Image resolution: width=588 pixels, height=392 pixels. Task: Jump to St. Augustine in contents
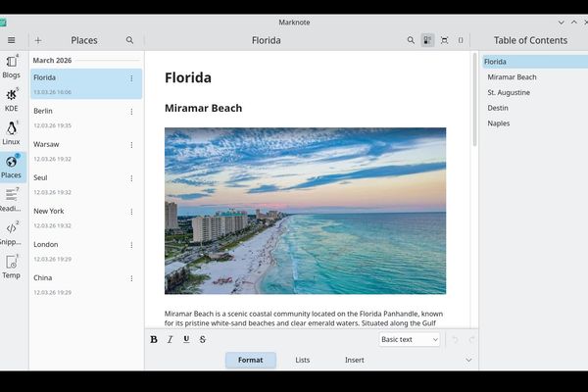pyautogui.click(x=535, y=92)
